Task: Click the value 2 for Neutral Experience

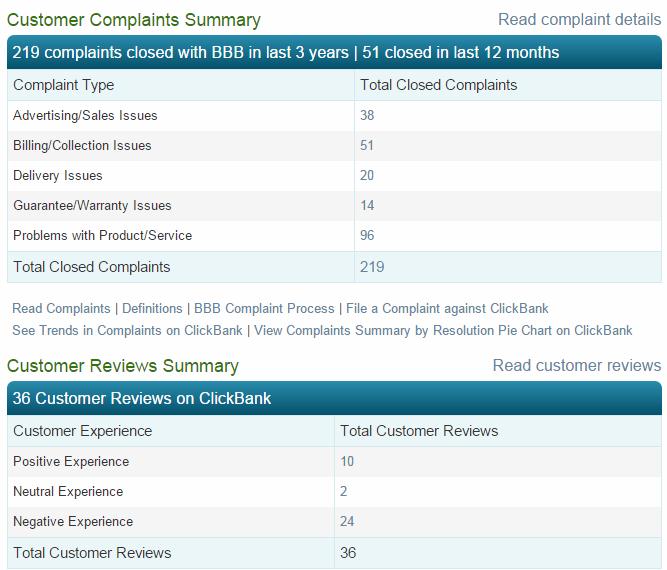Action: pyautogui.click(x=344, y=491)
